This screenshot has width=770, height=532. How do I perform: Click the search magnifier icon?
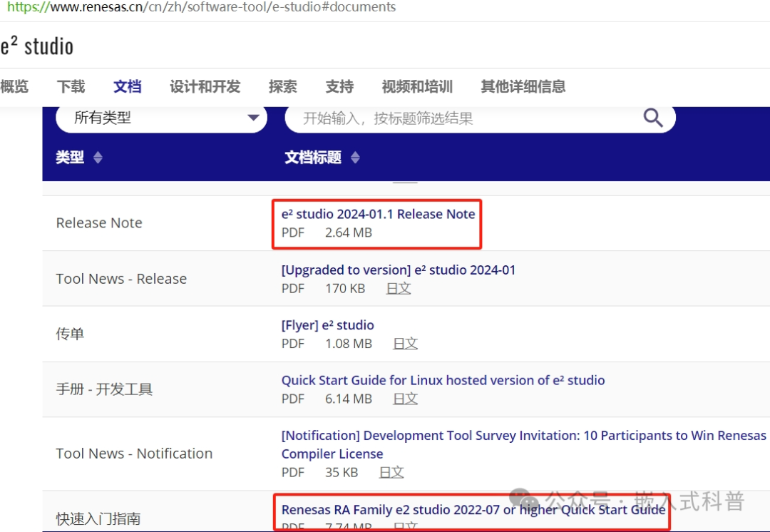point(653,118)
